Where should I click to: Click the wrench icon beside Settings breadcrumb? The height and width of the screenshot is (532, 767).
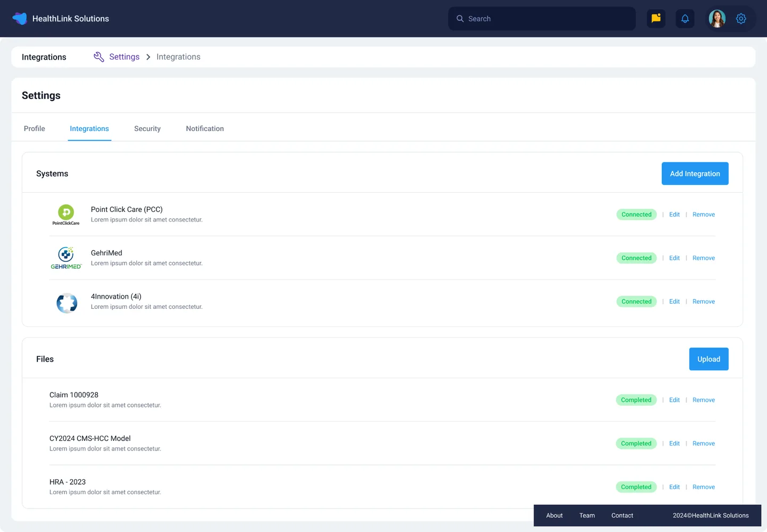(x=99, y=56)
